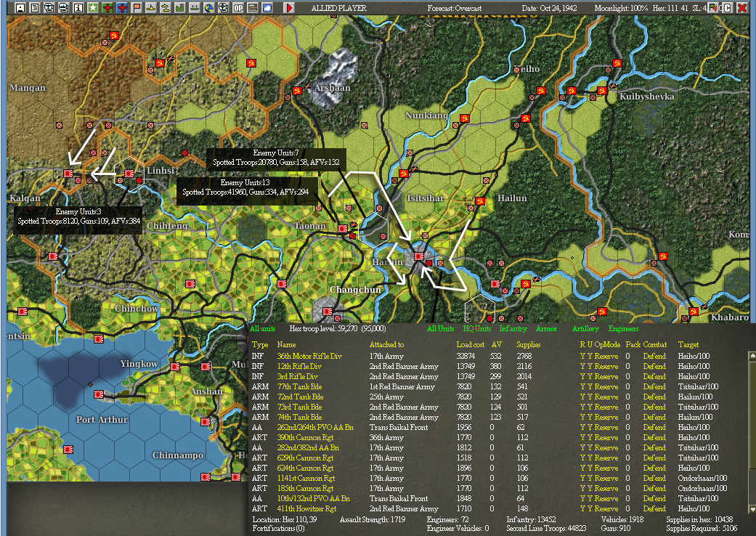Toggle Defend combat mode for 629th Cannon Rgt

(x=654, y=458)
